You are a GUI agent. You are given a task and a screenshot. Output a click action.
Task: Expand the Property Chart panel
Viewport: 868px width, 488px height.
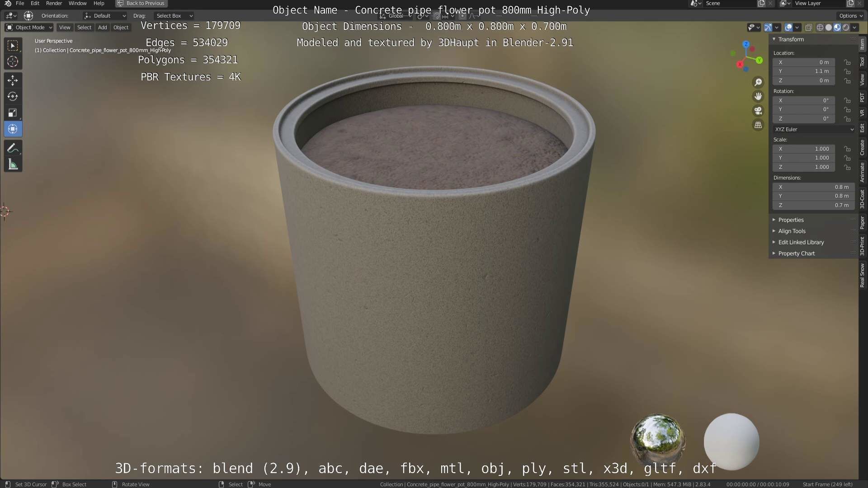774,253
